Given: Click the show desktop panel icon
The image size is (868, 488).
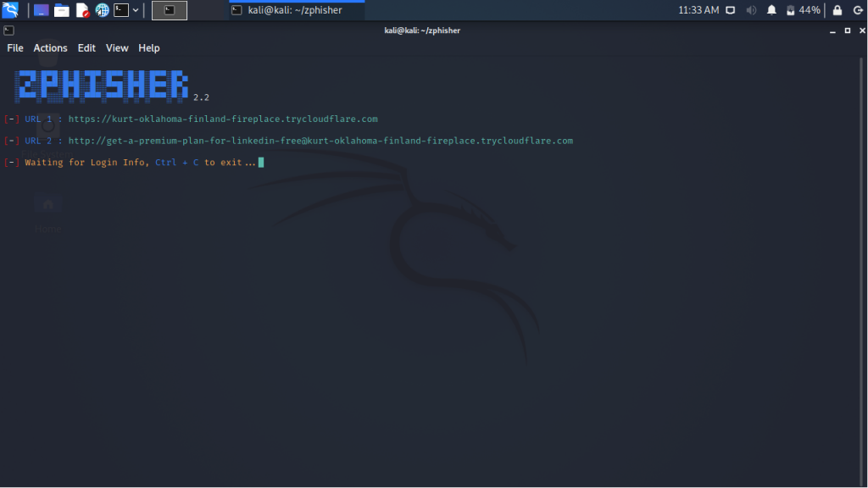Looking at the screenshot, I should pyautogui.click(x=41, y=10).
